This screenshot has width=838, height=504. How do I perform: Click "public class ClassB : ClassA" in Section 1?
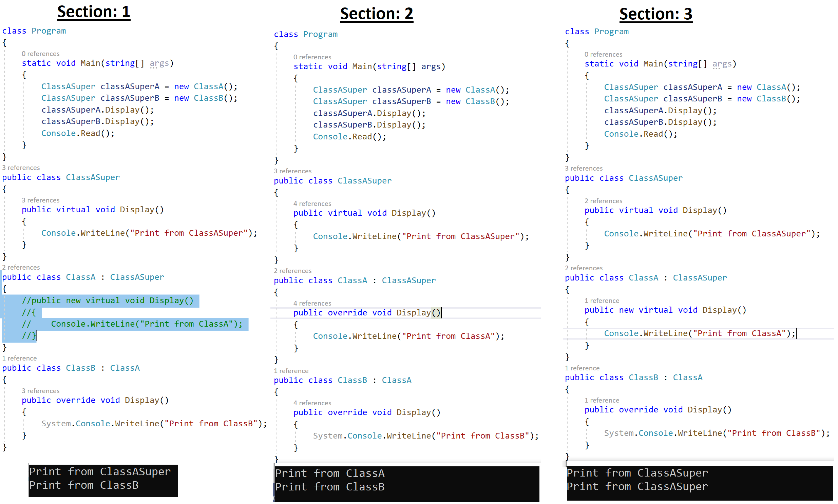(71, 368)
